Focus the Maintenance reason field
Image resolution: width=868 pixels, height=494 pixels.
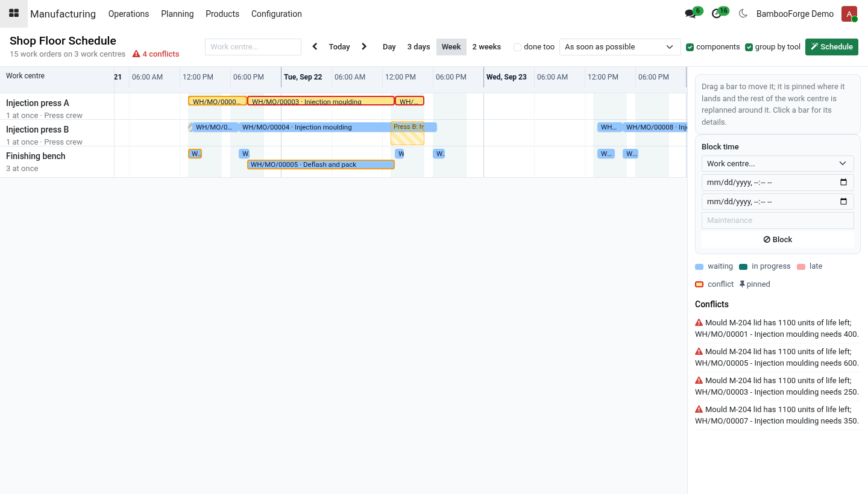click(778, 220)
